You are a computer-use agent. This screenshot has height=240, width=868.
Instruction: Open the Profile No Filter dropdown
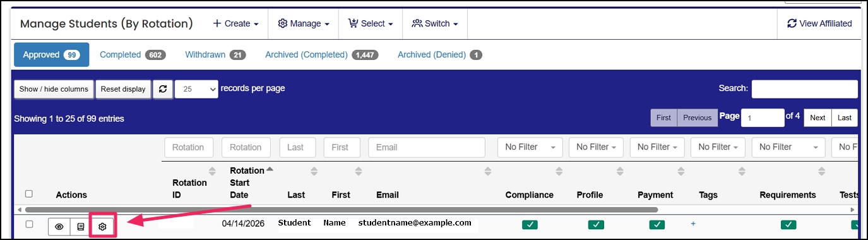pos(597,147)
